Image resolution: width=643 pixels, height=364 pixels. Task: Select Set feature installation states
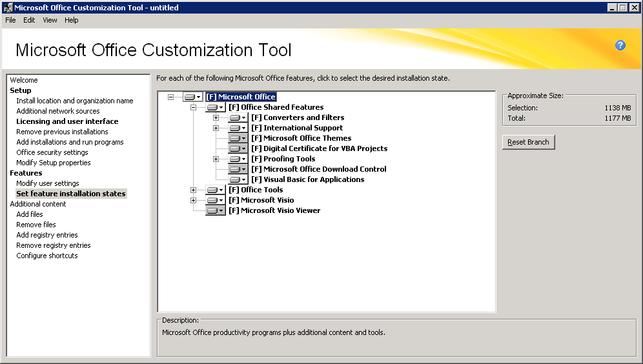[x=71, y=194]
